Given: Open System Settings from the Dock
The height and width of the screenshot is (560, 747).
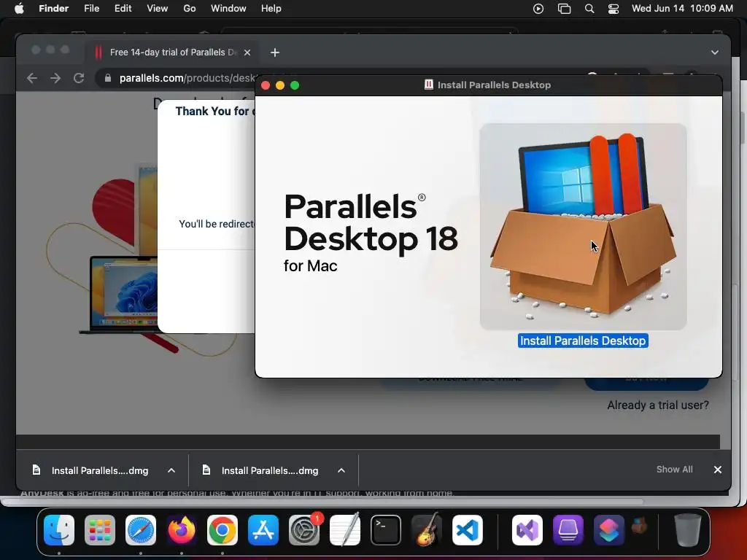Looking at the screenshot, I should [x=304, y=530].
